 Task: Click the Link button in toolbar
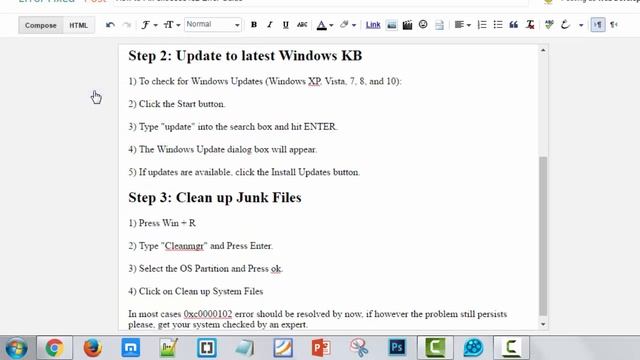pos(373,25)
